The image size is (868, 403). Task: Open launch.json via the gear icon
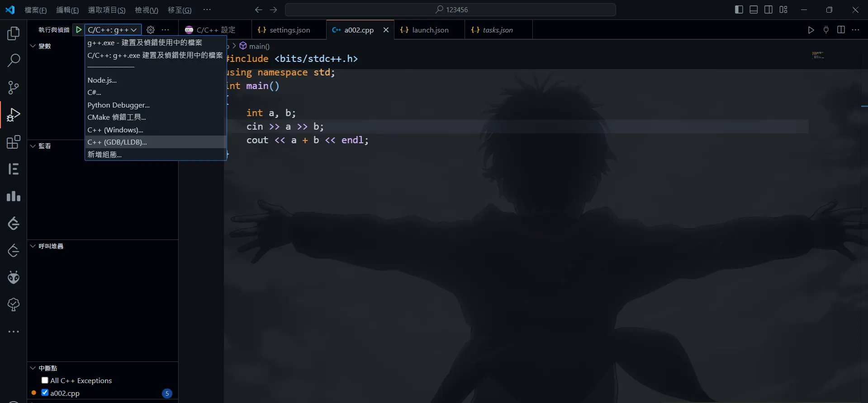point(151,30)
